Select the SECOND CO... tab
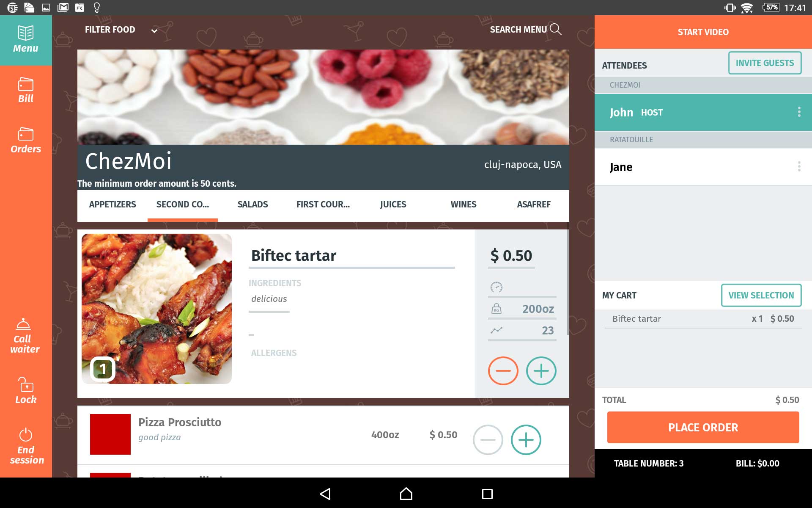 pyautogui.click(x=182, y=204)
